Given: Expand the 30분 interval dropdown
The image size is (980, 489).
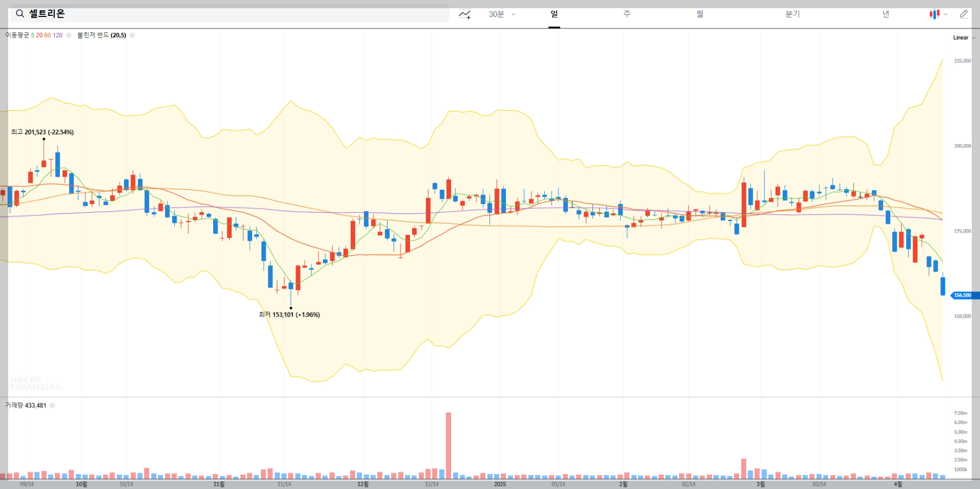Looking at the screenshot, I should click(502, 14).
